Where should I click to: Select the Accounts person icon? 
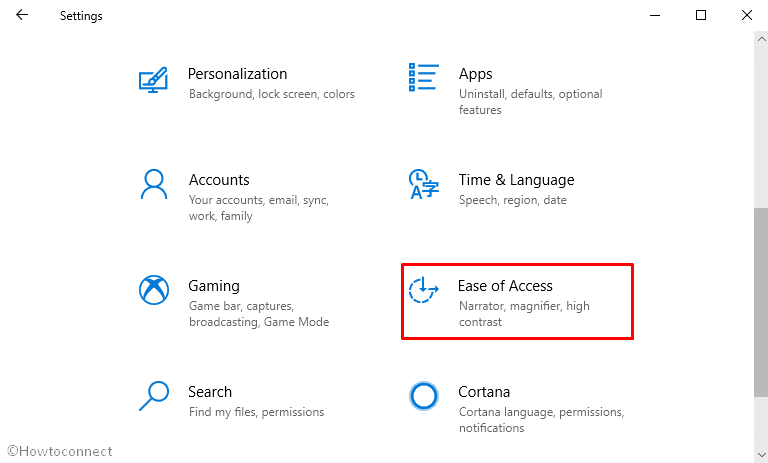click(154, 184)
